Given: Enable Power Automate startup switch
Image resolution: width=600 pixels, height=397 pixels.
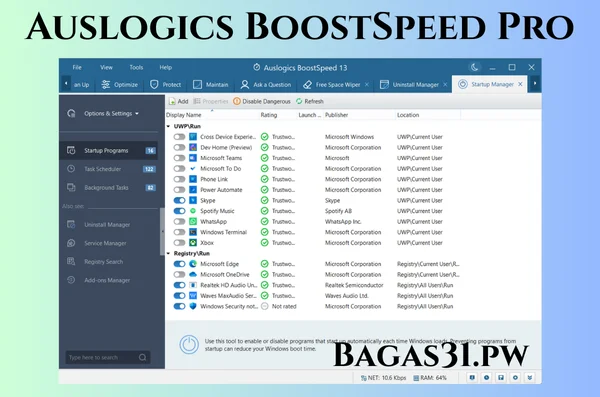Looking at the screenshot, I should pos(179,190).
